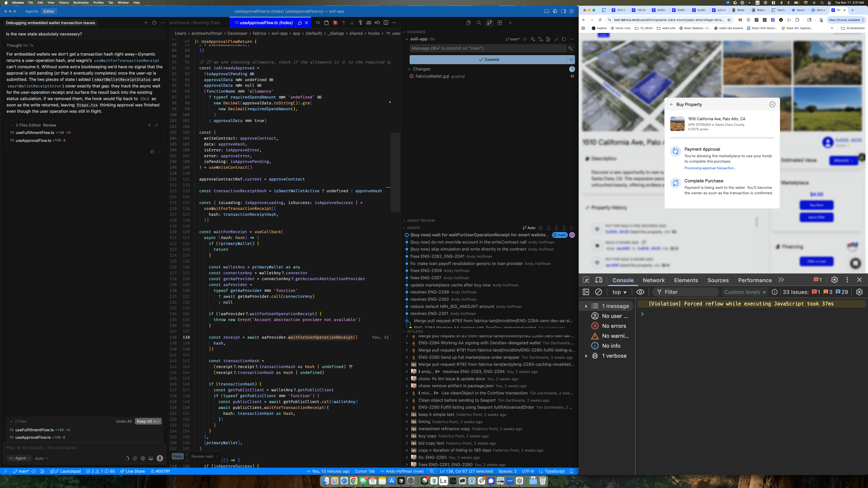
Task: Click Keep All for edited files
Action: coord(148,421)
